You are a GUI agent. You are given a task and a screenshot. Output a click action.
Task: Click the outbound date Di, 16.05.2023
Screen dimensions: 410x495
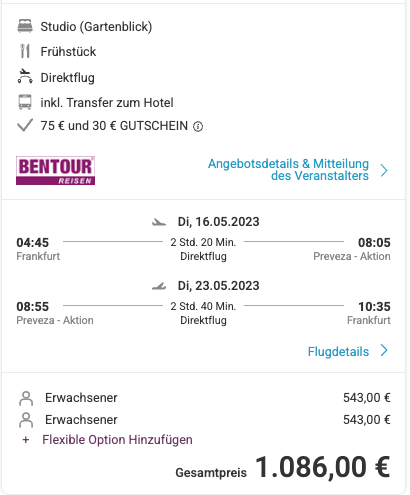[218, 222]
